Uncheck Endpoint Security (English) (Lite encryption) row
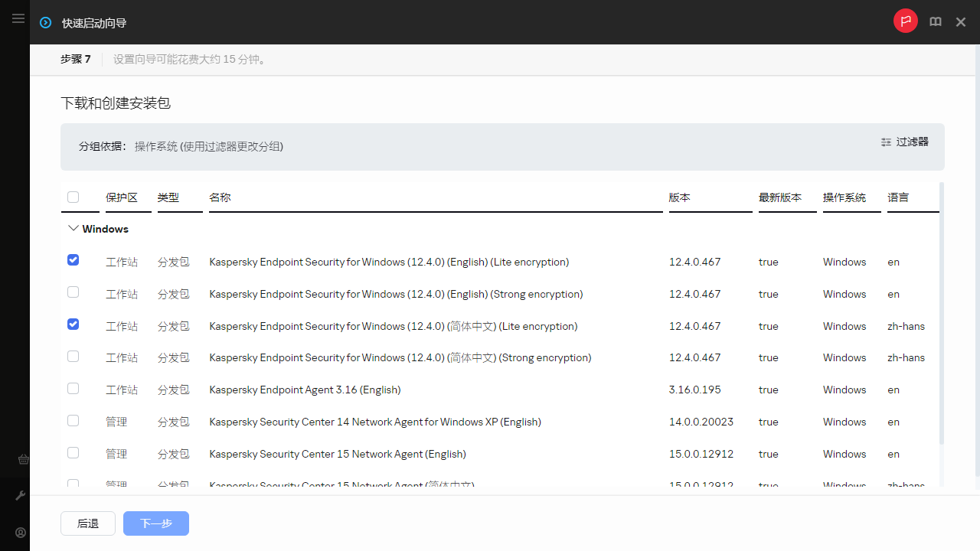The width and height of the screenshot is (980, 551). coord(73,259)
